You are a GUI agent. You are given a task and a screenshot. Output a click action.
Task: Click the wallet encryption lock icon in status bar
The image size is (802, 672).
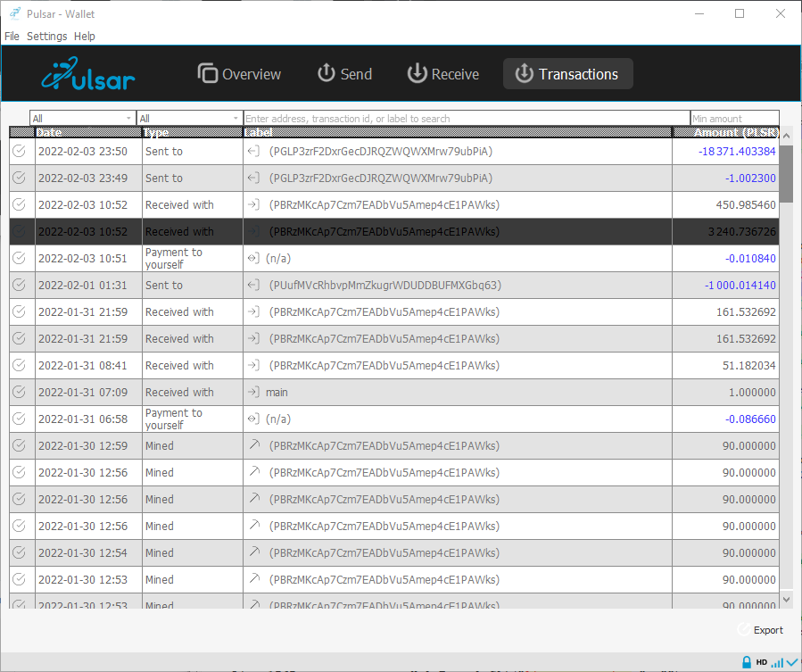[747, 662]
